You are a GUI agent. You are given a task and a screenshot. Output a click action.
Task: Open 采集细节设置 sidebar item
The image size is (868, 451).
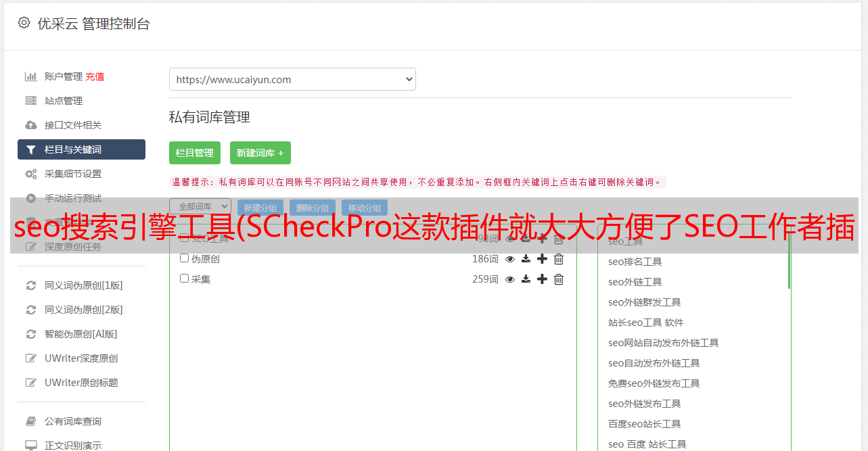tap(73, 174)
